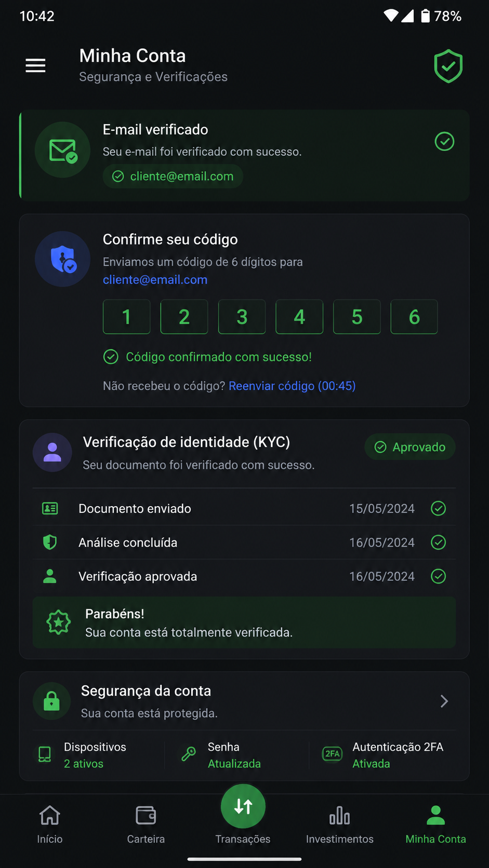
Task: Tap the green security shield icon
Action: (448, 66)
